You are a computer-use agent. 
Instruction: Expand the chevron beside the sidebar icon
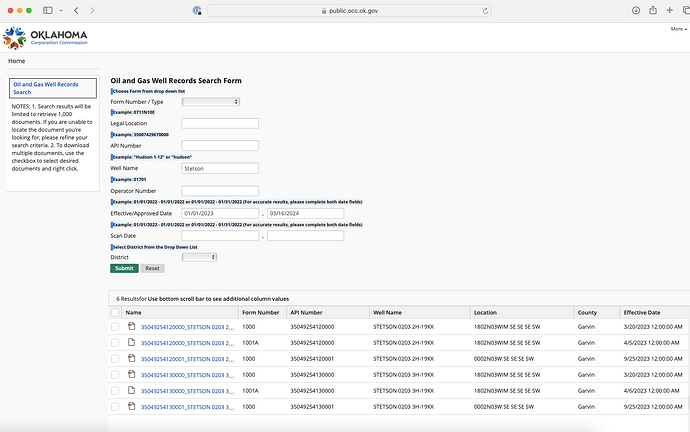tap(61, 11)
